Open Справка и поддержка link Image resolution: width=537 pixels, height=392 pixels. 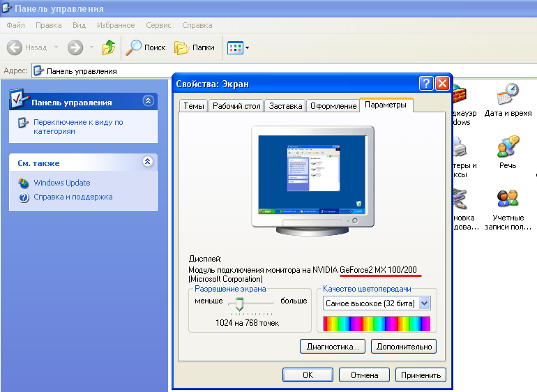73,197
